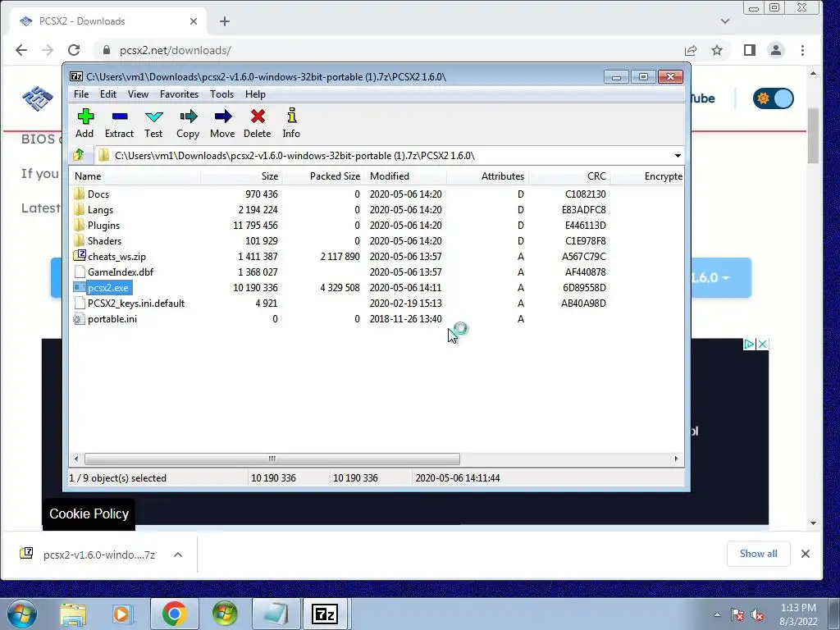
Task: Open the 7-Zip File menu
Action: 81,94
